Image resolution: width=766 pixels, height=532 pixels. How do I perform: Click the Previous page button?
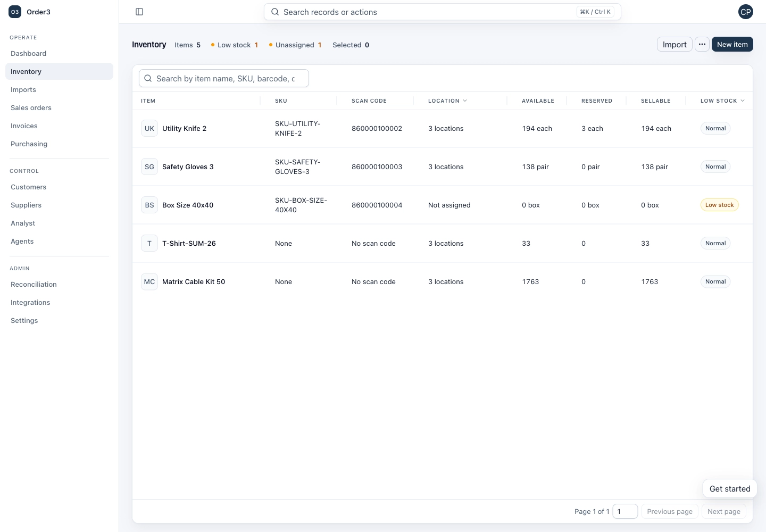670,511
